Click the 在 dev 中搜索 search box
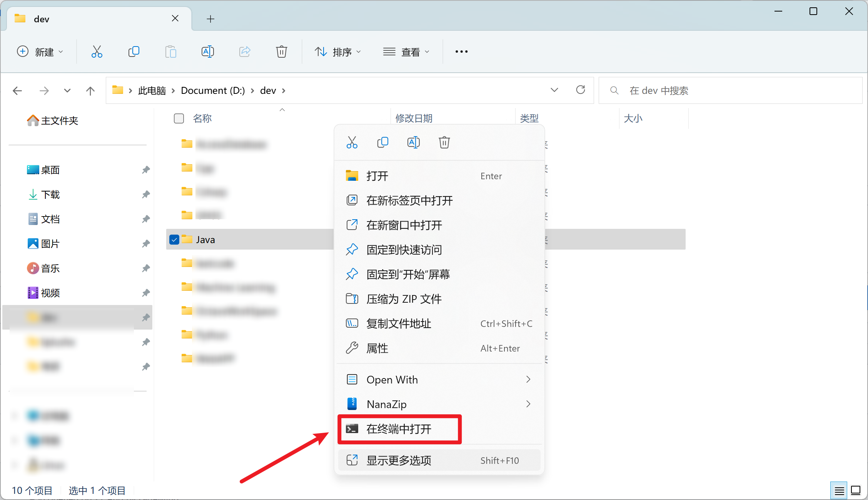This screenshot has height=500, width=868. (x=730, y=91)
